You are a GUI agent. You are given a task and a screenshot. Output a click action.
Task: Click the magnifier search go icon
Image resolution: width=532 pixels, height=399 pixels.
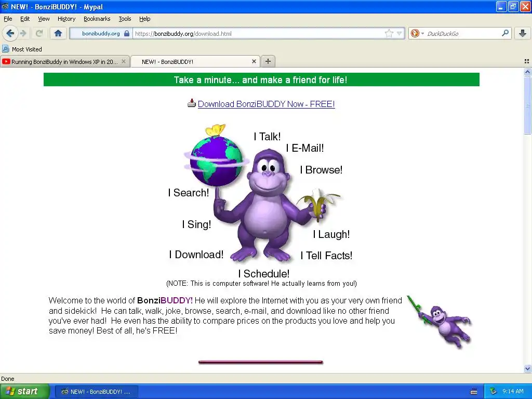pyautogui.click(x=505, y=33)
